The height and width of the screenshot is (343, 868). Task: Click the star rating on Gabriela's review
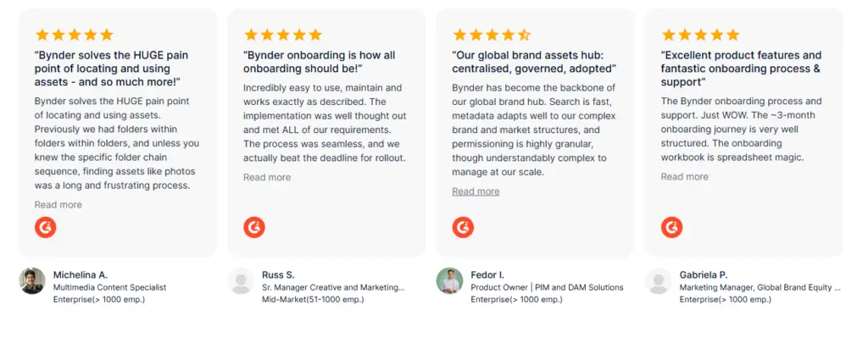click(x=700, y=35)
